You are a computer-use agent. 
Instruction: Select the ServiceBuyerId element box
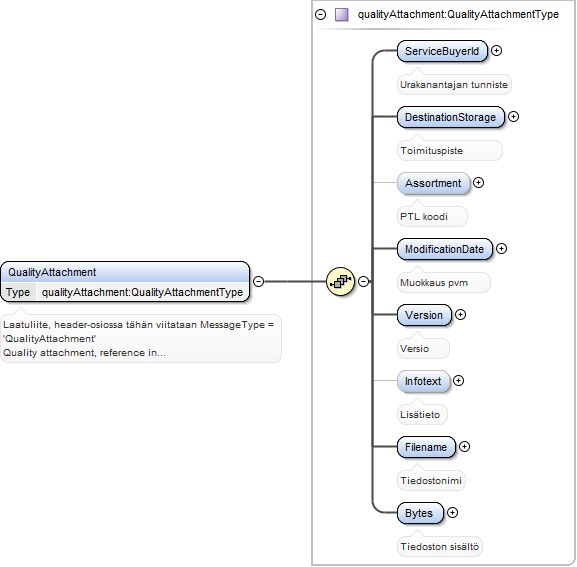(x=442, y=51)
